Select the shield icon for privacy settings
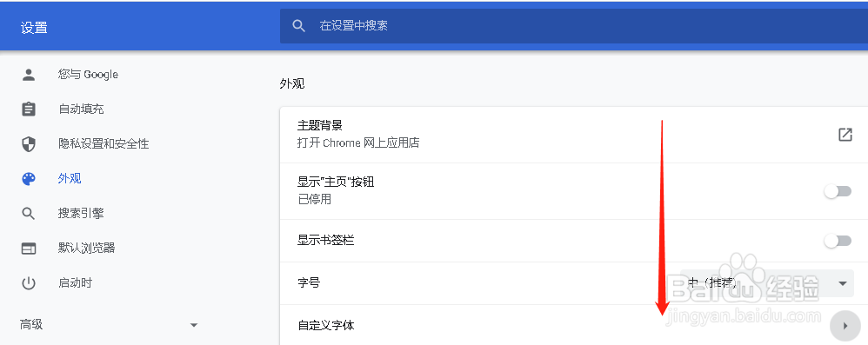Viewport: 868px width, 345px height. [x=28, y=143]
